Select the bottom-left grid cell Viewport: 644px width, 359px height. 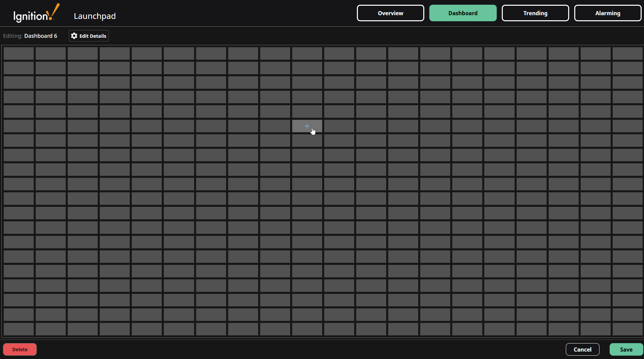click(x=19, y=329)
